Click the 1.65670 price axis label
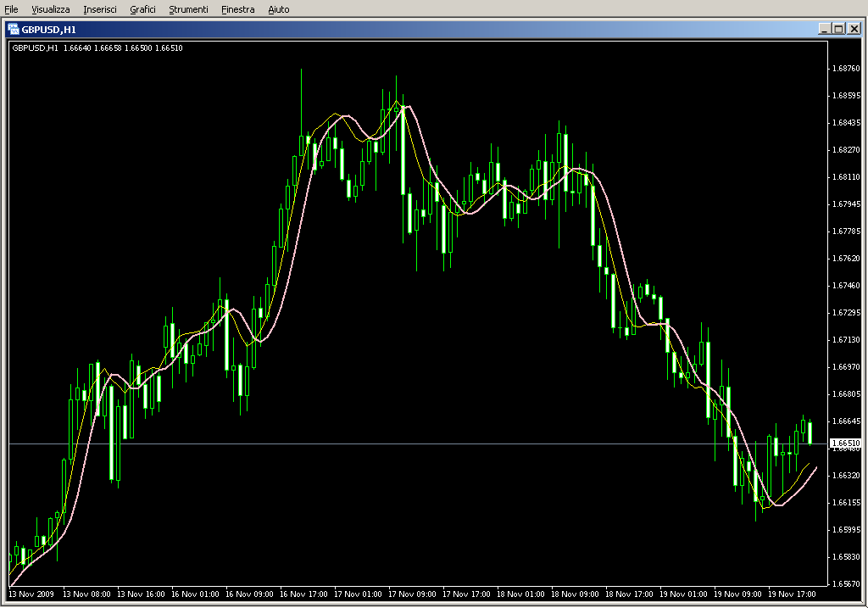The width and height of the screenshot is (868, 608). (x=847, y=584)
